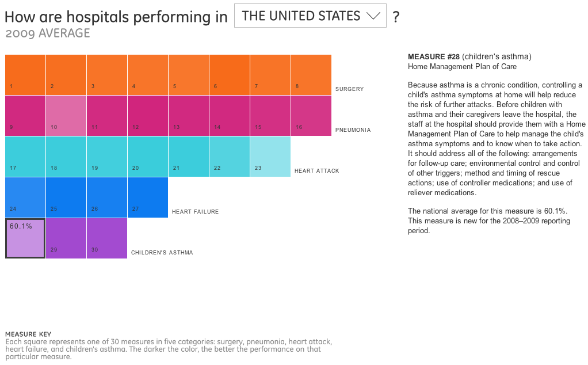Choose heart attack measure square 22
The height and width of the screenshot is (365, 588).
(x=230, y=157)
